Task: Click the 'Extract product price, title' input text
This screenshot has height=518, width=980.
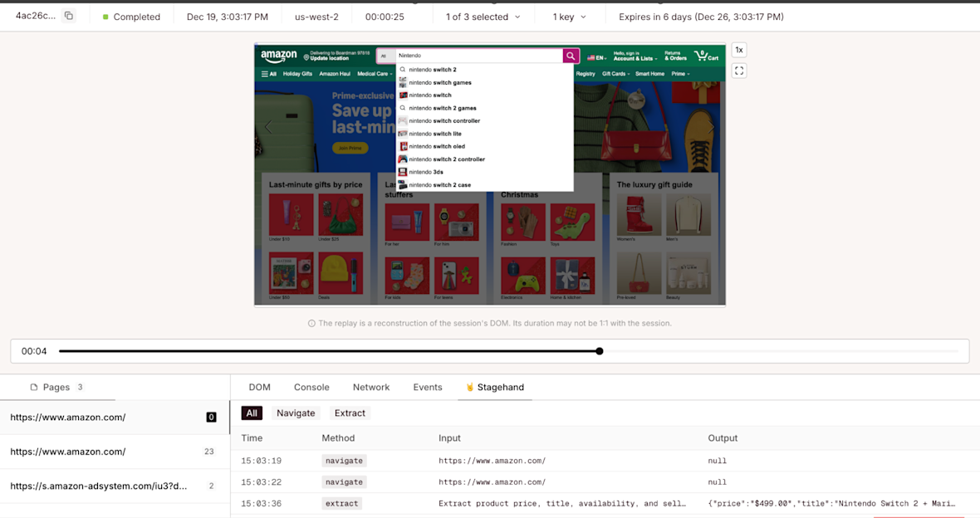Action: [x=562, y=503]
